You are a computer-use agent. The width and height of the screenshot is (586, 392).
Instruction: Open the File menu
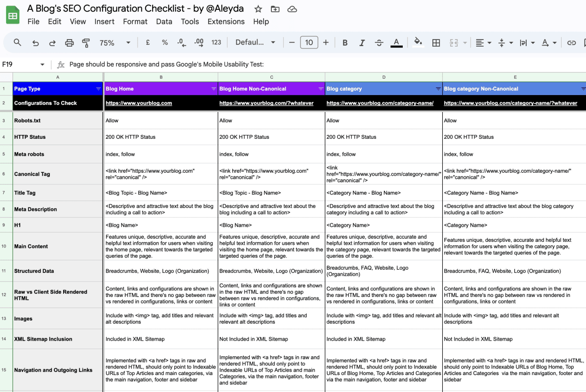tap(33, 22)
